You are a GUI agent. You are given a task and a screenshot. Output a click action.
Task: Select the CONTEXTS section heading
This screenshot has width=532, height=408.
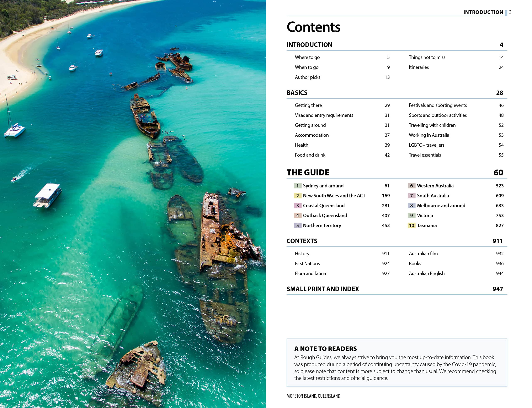pos(302,241)
